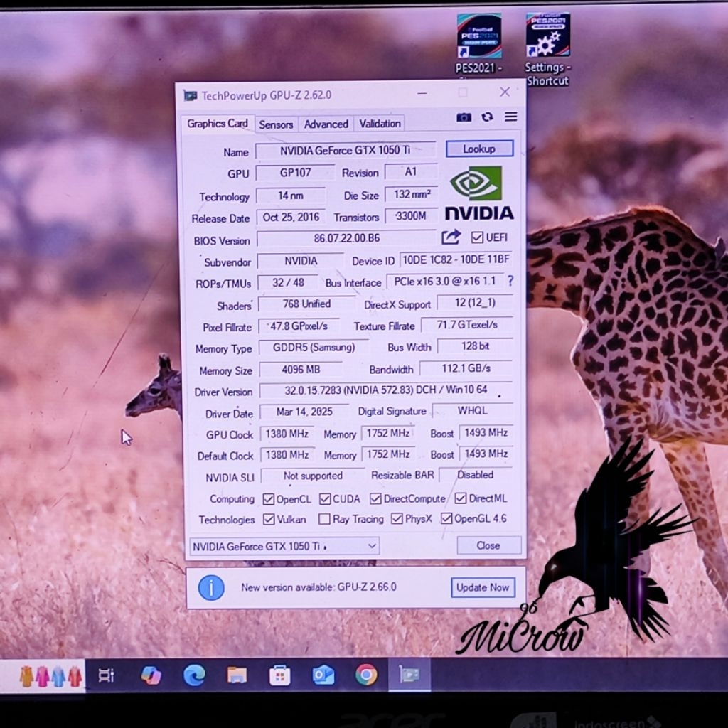Click the Bus Interface question mark icon
This screenshot has height=728, width=728.
(510, 282)
